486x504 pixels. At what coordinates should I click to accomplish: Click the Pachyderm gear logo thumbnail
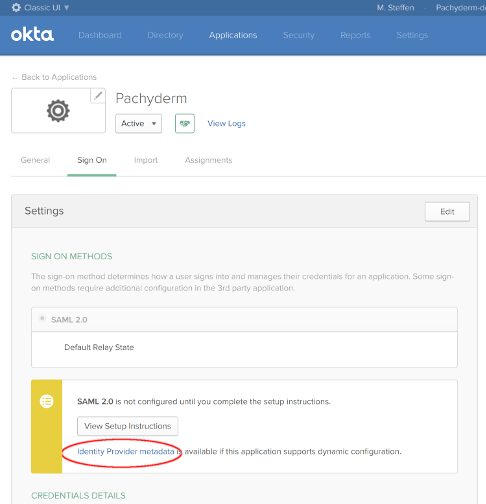tap(58, 111)
